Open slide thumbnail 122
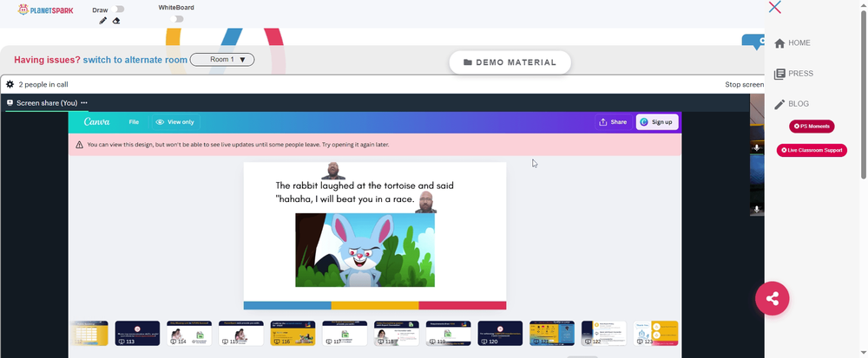The height and width of the screenshot is (358, 868). [604, 333]
